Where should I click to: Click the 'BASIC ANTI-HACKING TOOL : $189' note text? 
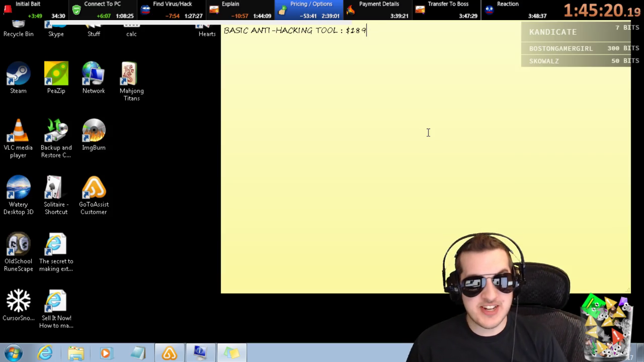click(295, 31)
